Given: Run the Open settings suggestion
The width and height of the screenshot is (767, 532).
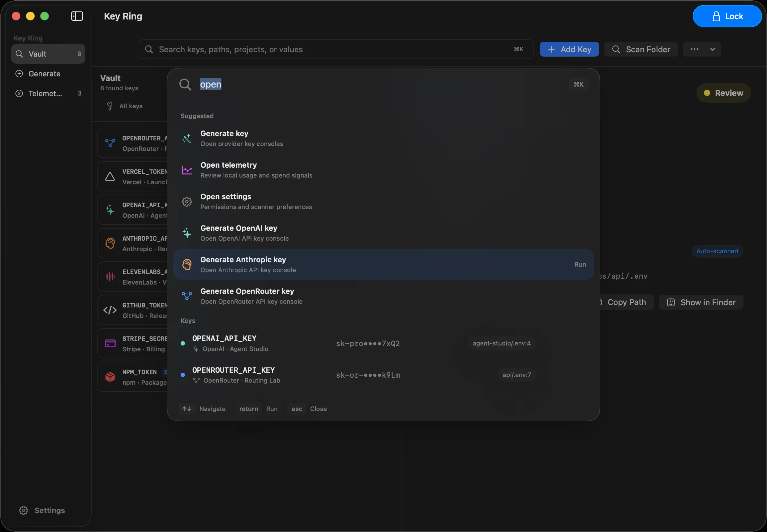Looking at the screenshot, I should (x=383, y=201).
